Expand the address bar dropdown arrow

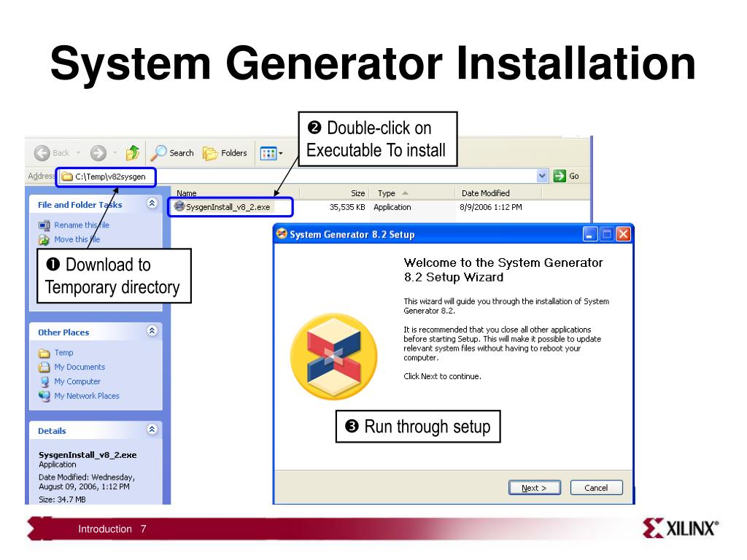[x=542, y=176]
